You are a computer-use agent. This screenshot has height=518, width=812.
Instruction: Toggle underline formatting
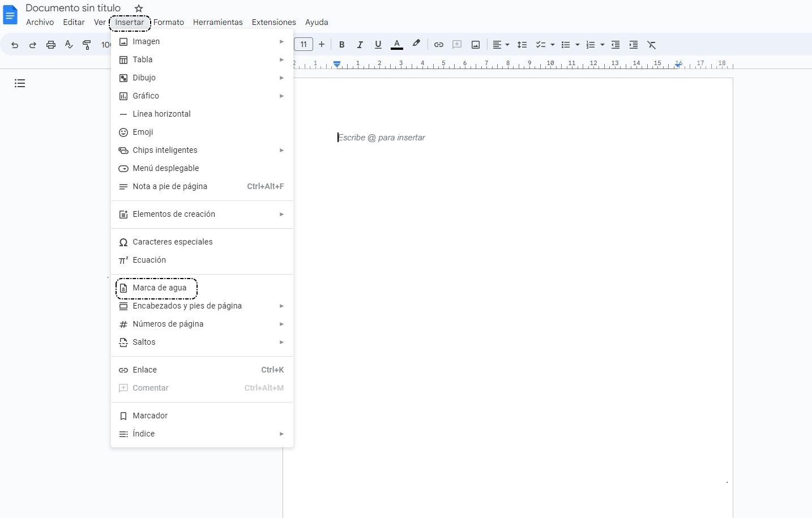(378, 45)
